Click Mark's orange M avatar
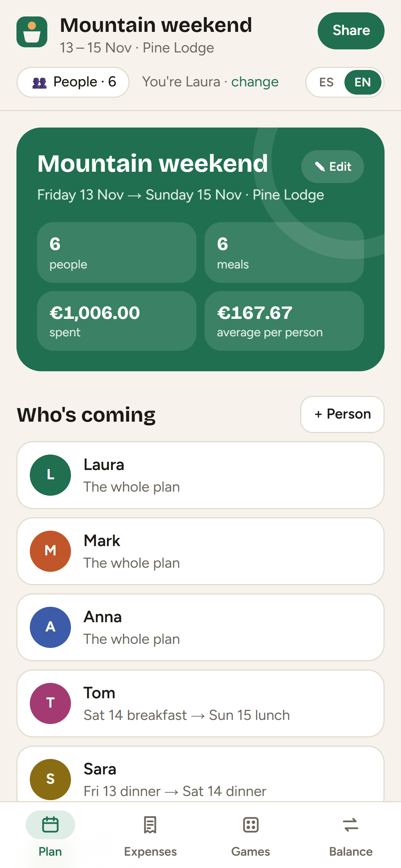Image resolution: width=401 pixels, height=868 pixels. click(50, 551)
